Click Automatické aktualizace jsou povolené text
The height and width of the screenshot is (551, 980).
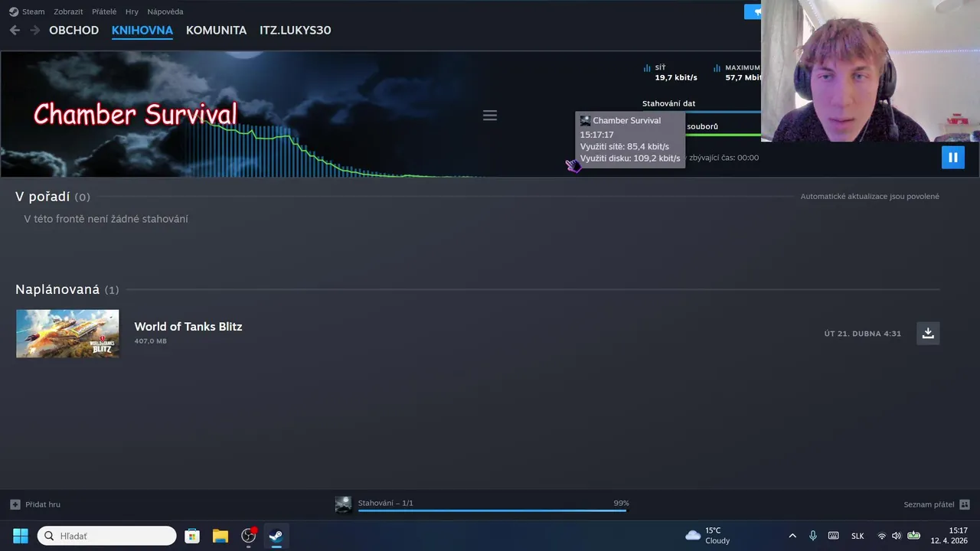870,197
